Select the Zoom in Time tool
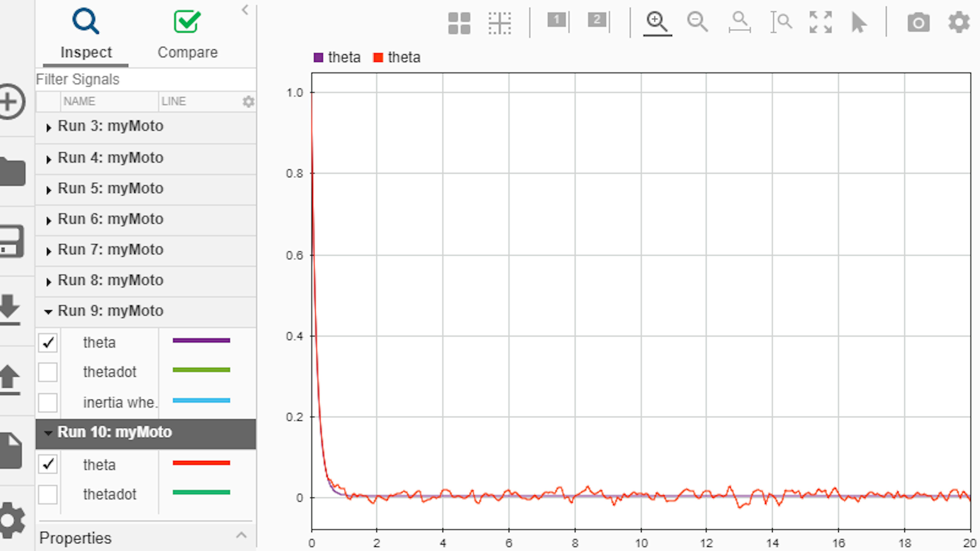Screen dimensions: 980x551 click(x=740, y=22)
